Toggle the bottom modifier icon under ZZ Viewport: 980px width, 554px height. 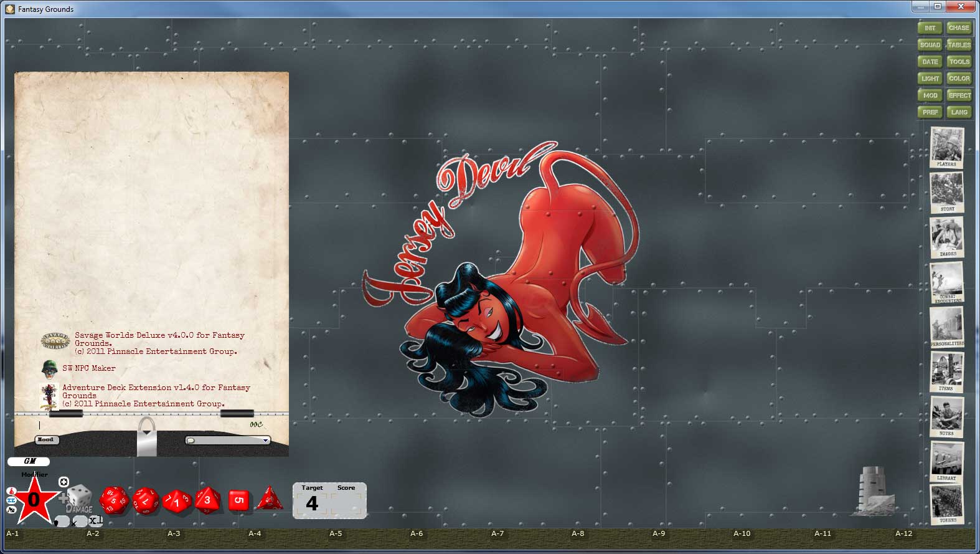[x=11, y=510]
